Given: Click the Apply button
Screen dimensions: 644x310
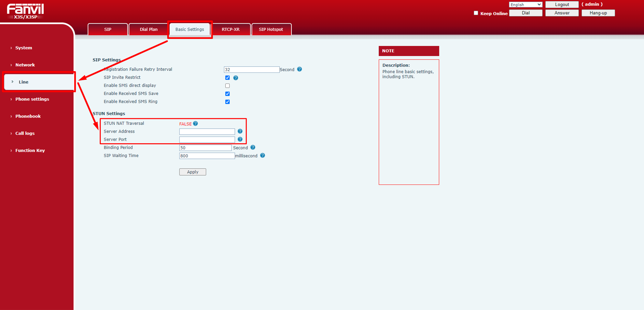Looking at the screenshot, I should click(x=192, y=172).
